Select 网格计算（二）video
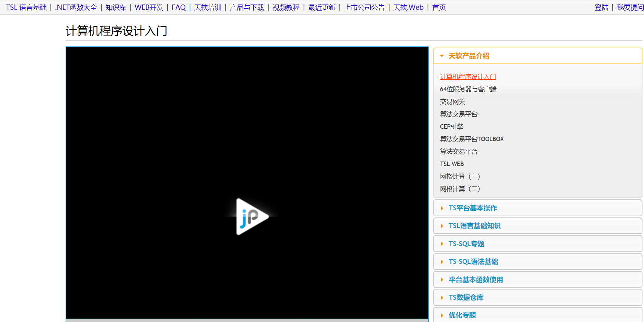 pyautogui.click(x=460, y=189)
